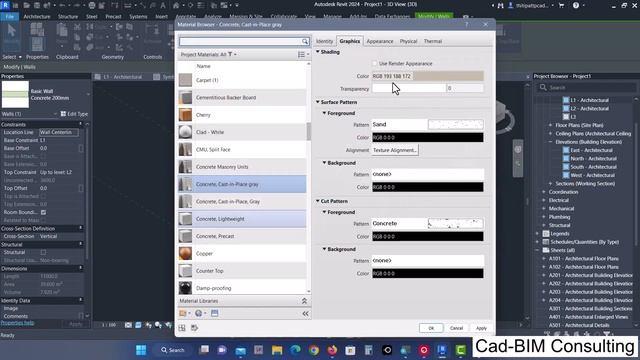Screen dimensions: 640x360
Task: Click the Shading color swatch RGB 193 188 172
Action: pos(428,76)
